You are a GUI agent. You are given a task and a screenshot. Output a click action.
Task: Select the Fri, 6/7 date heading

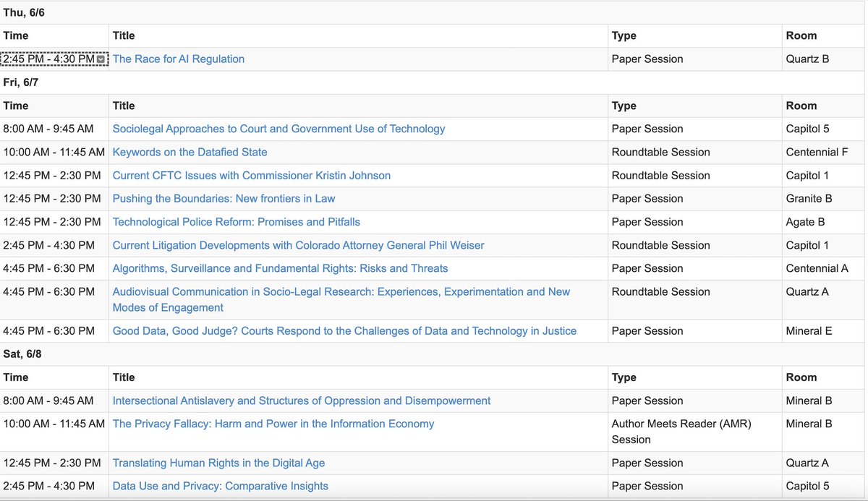pyautogui.click(x=20, y=82)
